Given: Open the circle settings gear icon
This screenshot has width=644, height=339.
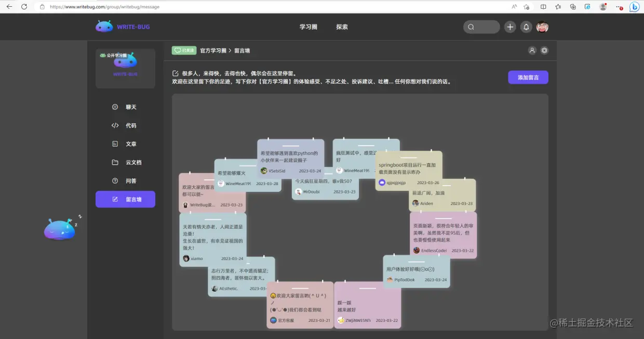Looking at the screenshot, I should point(544,50).
